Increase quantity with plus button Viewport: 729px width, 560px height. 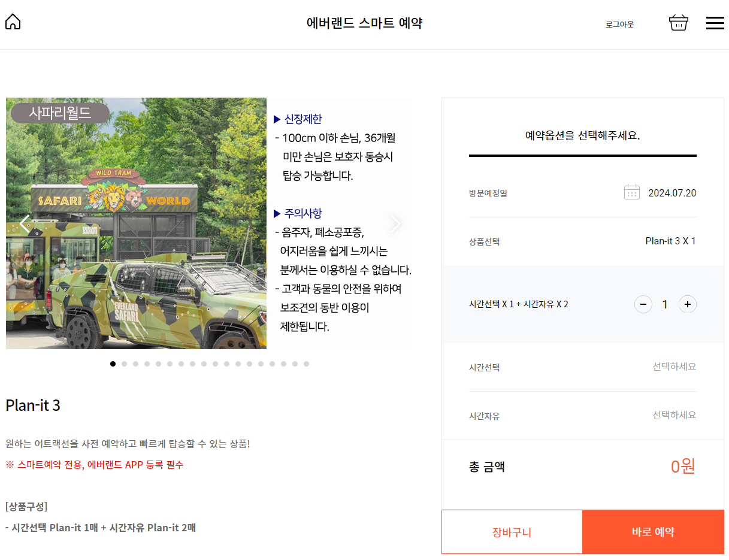point(687,304)
